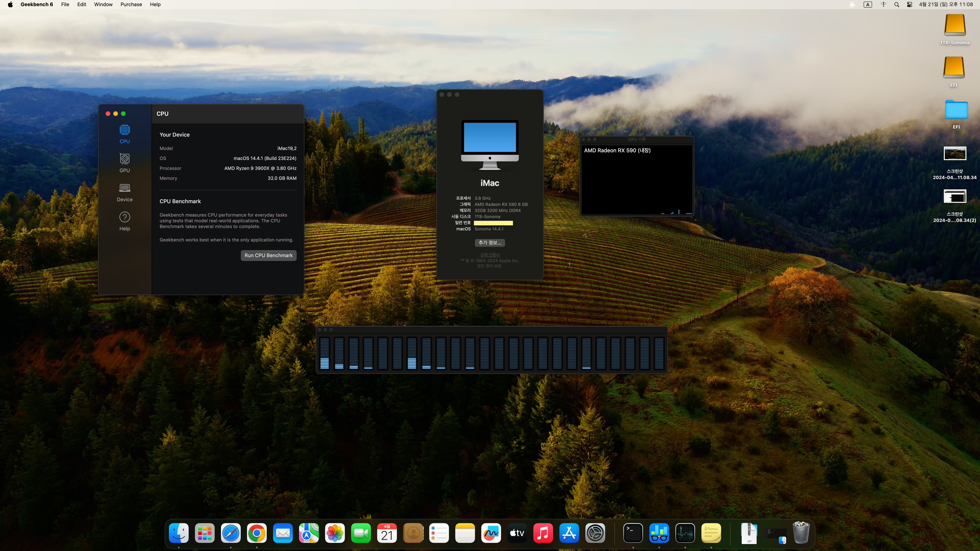Open Freeform from the Dock
Image resolution: width=980 pixels, height=551 pixels.
(x=491, y=533)
